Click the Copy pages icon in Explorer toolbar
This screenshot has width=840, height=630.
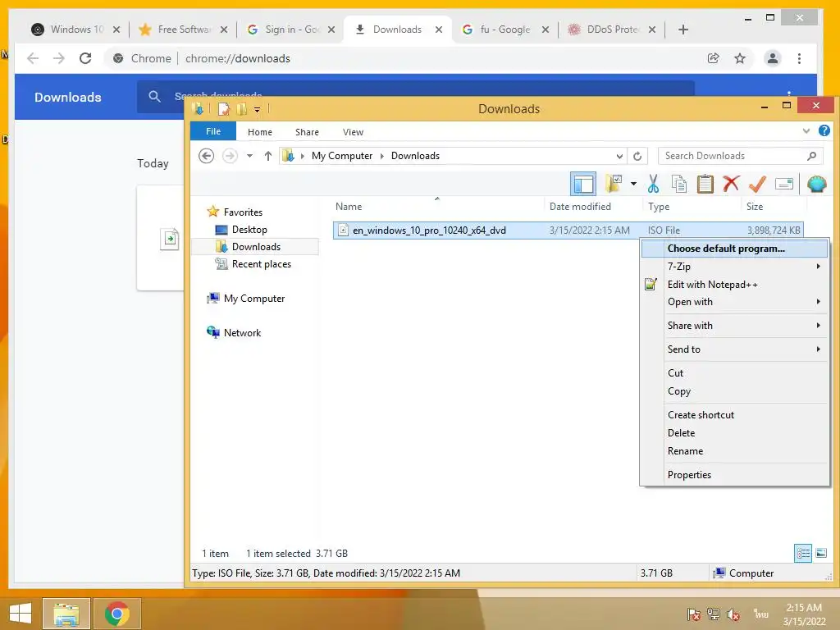coord(678,184)
